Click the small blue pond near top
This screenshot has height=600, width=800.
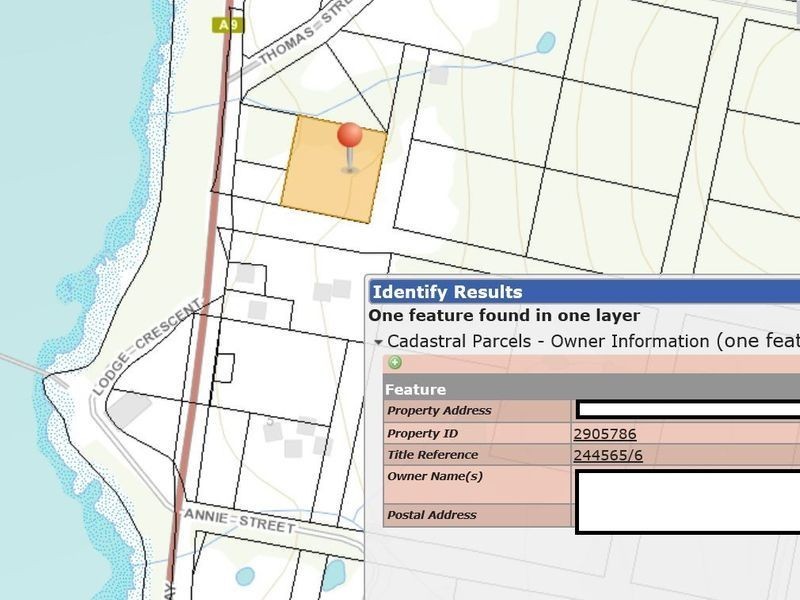[546, 43]
